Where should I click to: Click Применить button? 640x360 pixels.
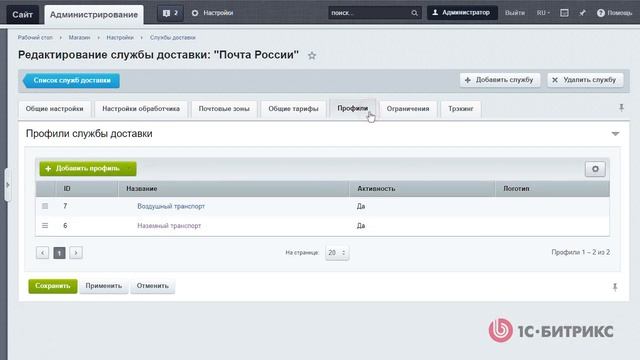104,286
